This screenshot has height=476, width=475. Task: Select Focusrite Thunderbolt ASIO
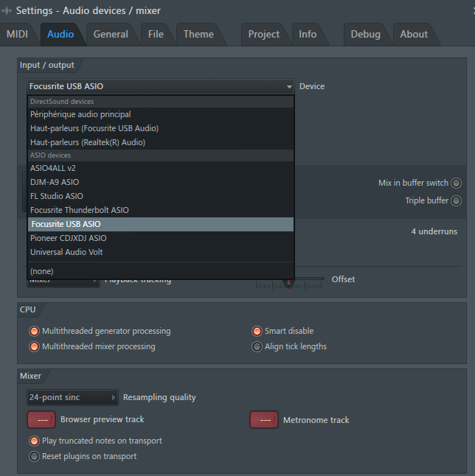pyautogui.click(x=161, y=210)
